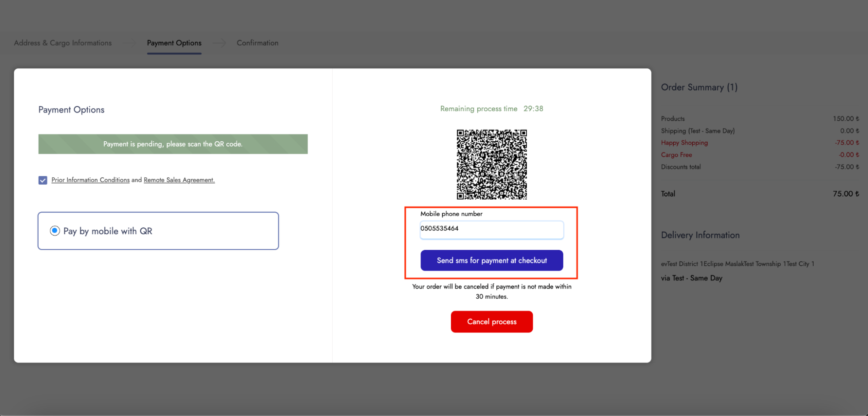Click arrow icon before Confirmation step
The height and width of the screenshot is (416, 868).
point(219,43)
